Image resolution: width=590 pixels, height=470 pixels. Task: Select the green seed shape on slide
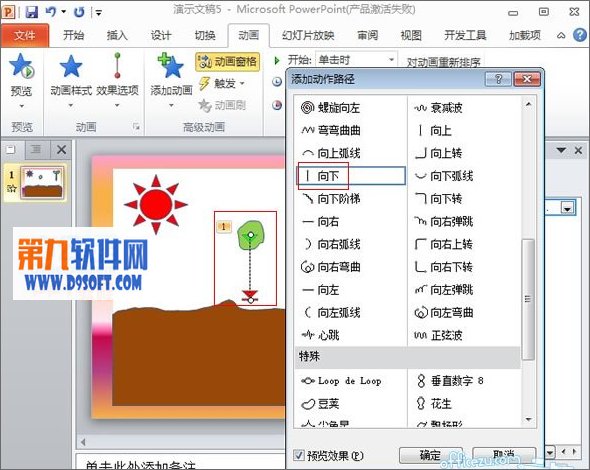click(x=251, y=236)
